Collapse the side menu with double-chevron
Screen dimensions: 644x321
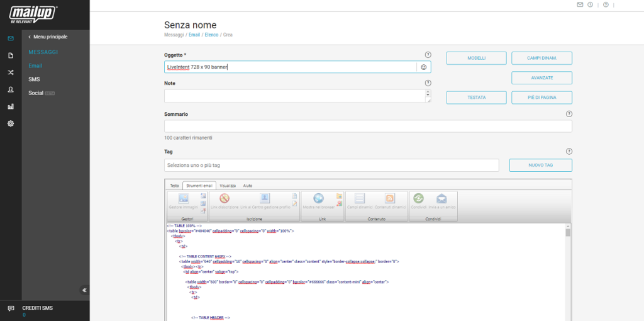pyautogui.click(x=84, y=290)
